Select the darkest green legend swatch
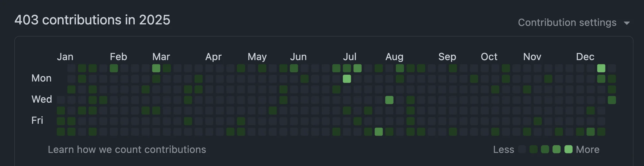This screenshot has width=644, height=166. coord(533,149)
